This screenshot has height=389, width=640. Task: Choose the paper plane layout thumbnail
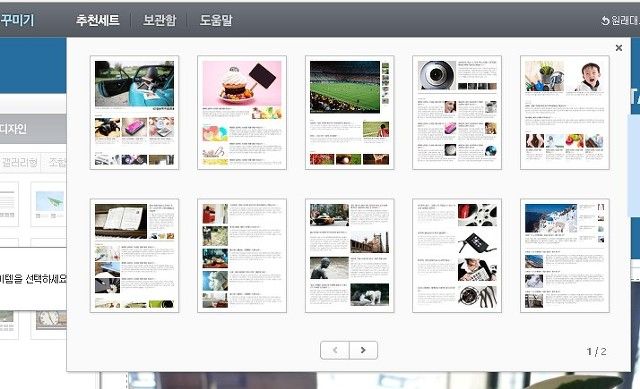tap(49, 204)
